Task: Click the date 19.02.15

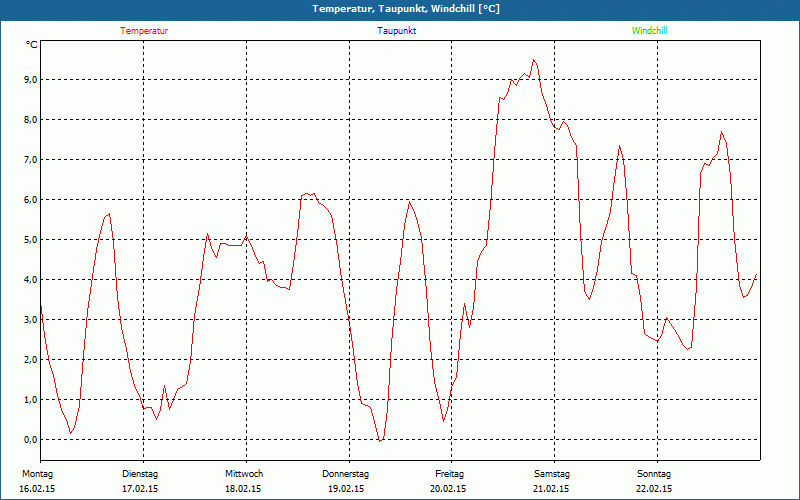Action: 346,489
